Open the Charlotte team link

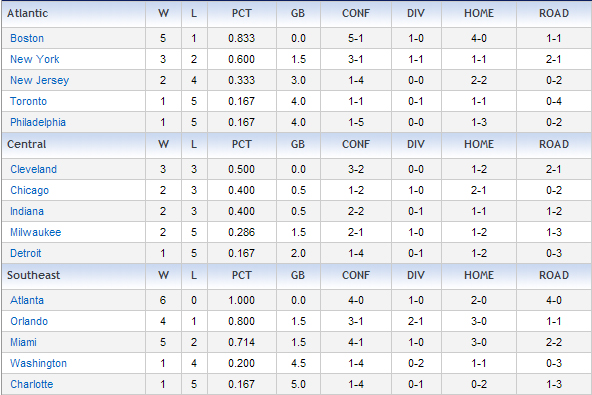coord(31,384)
